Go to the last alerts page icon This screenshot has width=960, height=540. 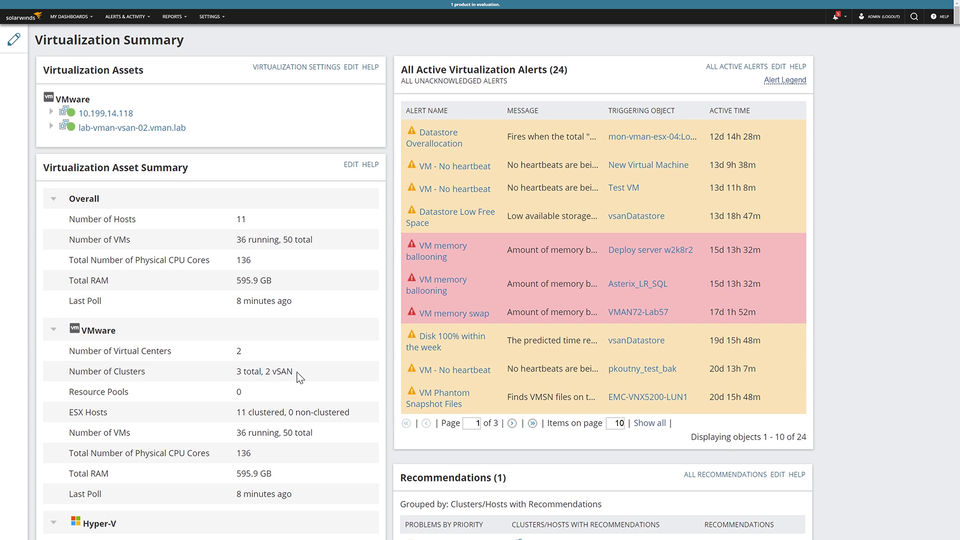tap(533, 423)
